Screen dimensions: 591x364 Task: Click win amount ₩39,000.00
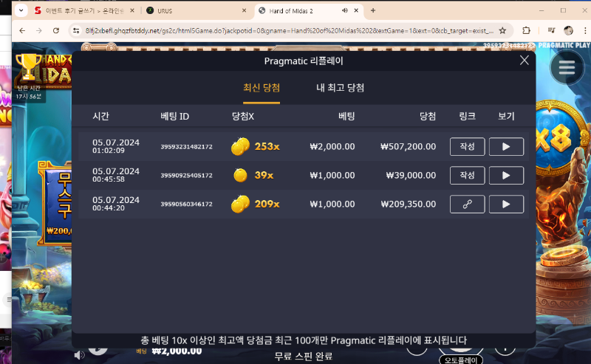coord(411,175)
